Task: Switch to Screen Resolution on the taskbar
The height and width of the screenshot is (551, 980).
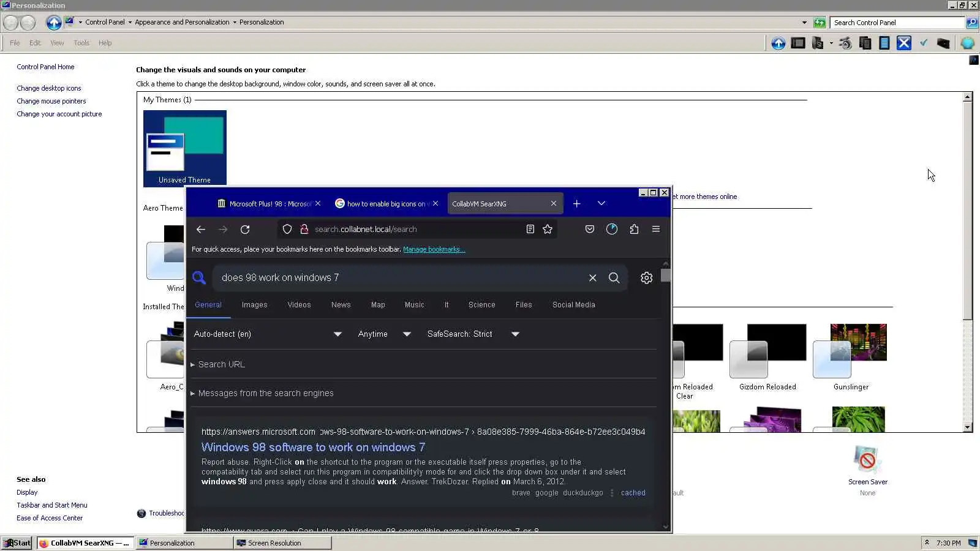Action: (282, 543)
